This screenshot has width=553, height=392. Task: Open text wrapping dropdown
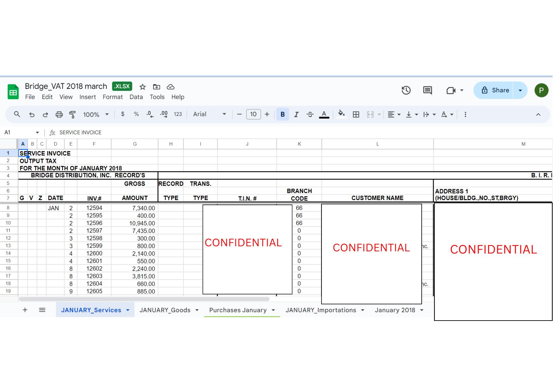pyautogui.click(x=430, y=114)
